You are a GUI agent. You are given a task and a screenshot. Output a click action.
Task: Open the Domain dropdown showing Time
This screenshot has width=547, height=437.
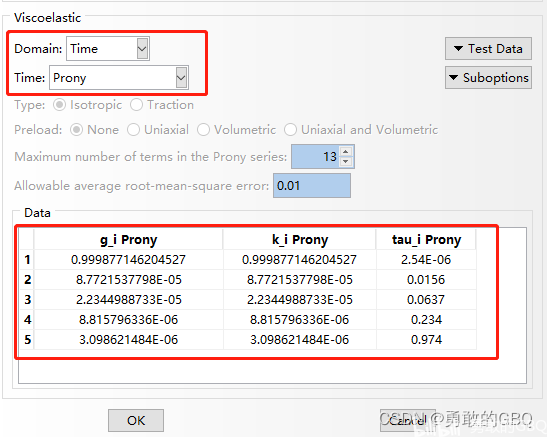click(x=108, y=48)
